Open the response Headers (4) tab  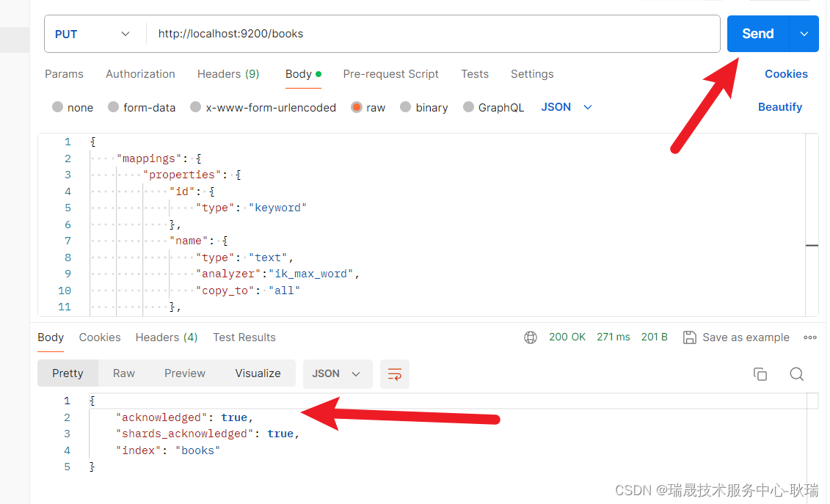click(x=166, y=337)
